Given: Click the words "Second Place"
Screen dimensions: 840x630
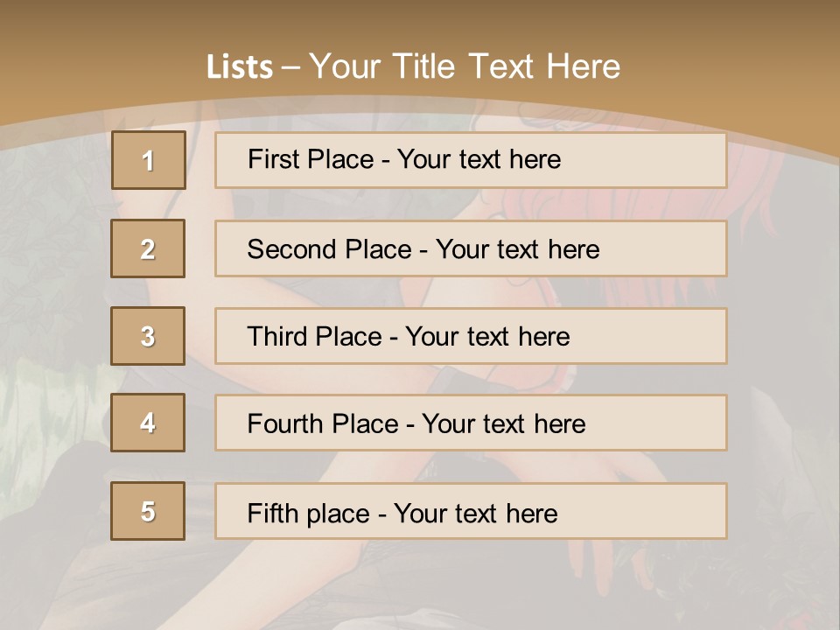Looking at the screenshot, I should (x=329, y=249).
